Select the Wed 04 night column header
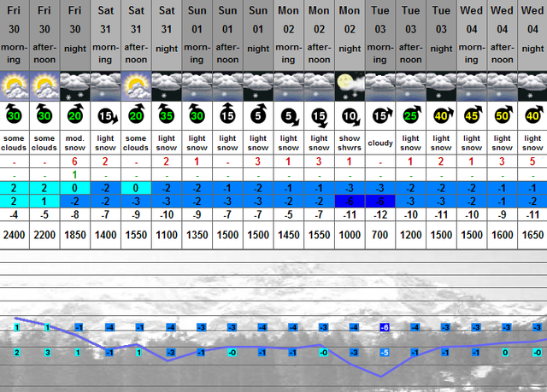The height and width of the screenshot is (392, 547). pos(532,35)
